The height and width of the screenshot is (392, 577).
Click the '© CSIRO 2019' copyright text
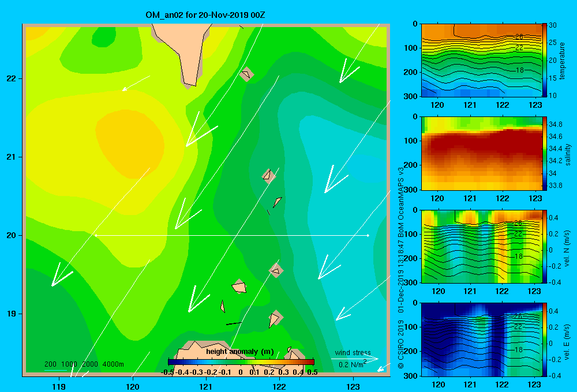click(401, 344)
